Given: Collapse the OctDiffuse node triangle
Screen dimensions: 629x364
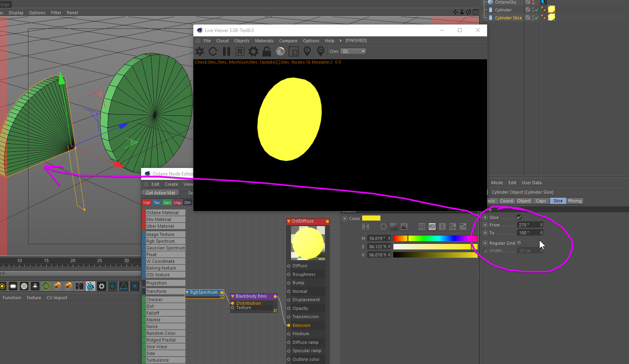Looking at the screenshot, I should (289, 221).
